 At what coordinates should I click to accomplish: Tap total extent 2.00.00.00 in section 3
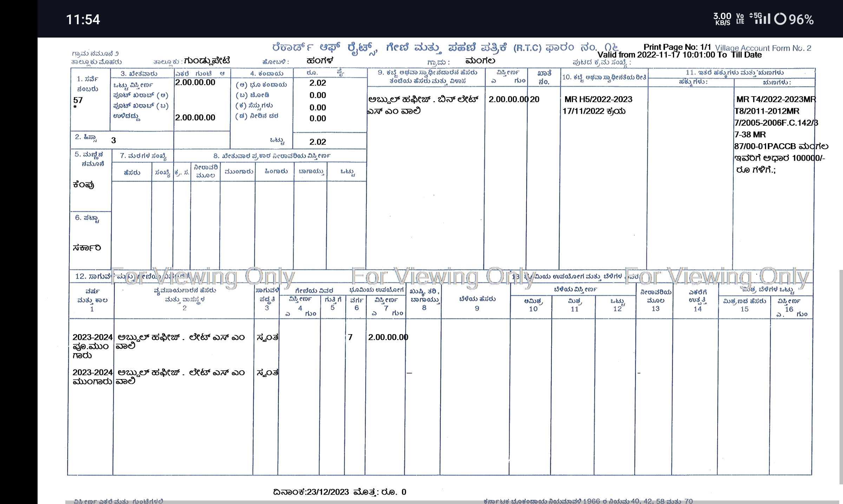(x=195, y=82)
